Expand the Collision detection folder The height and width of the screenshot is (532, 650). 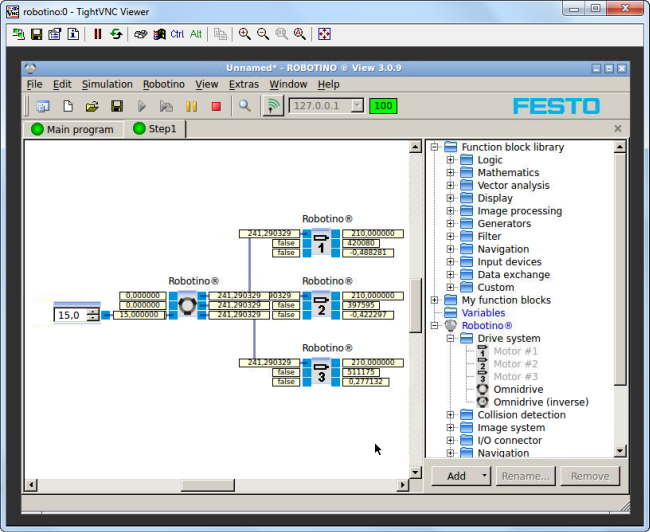click(450, 415)
